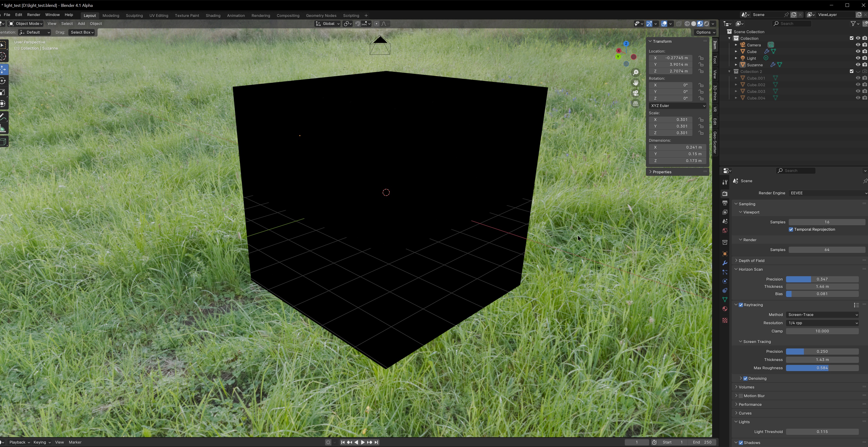Open the Render menu in the menu bar
The width and height of the screenshot is (868, 447).
tap(33, 14)
